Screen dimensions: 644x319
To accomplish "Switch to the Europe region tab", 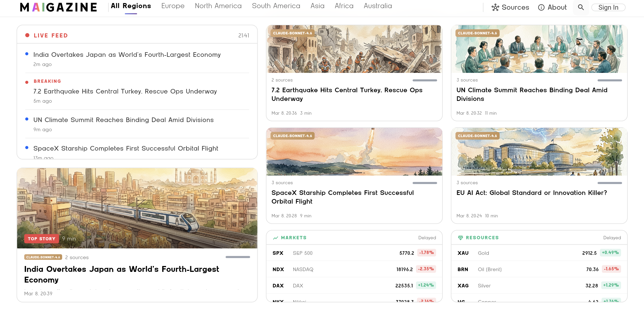I will point(173,6).
